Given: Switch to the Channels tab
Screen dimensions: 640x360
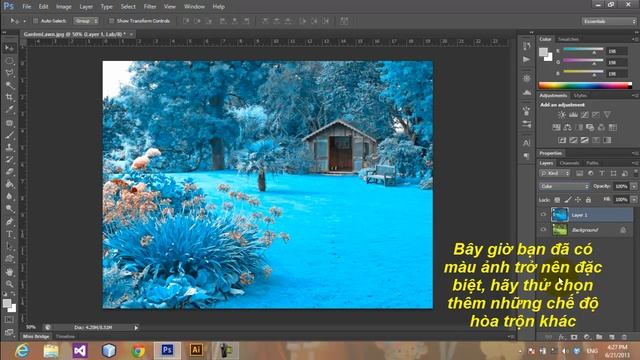Looking at the screenshot, I should [x=569, y=163].
